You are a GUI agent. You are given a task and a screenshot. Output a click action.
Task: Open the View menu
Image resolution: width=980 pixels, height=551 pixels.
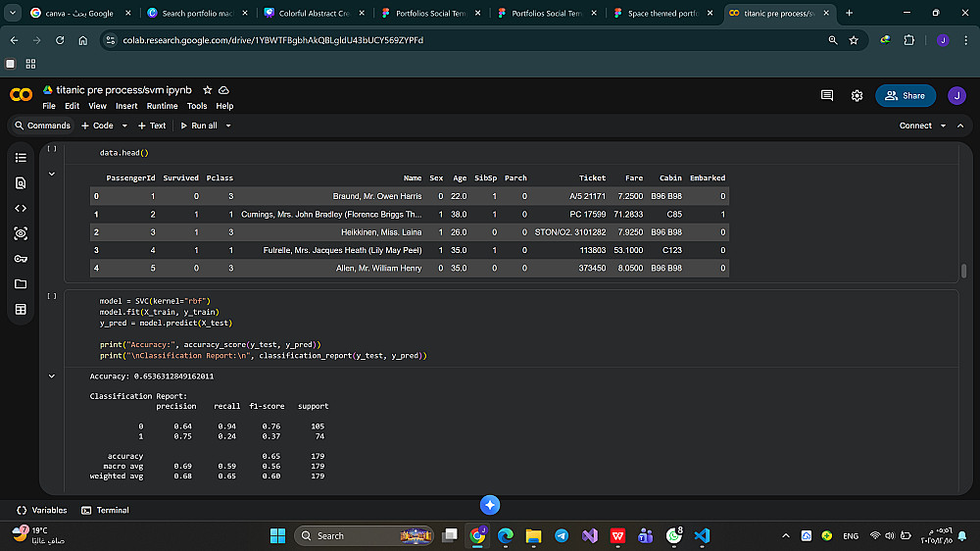pos(97,106)
